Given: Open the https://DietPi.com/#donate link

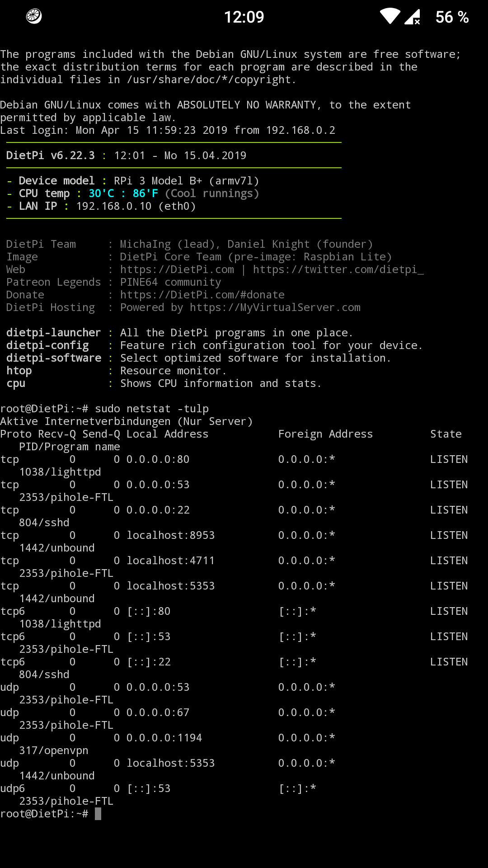Looking at the screenshot, I should pos(202,295).
